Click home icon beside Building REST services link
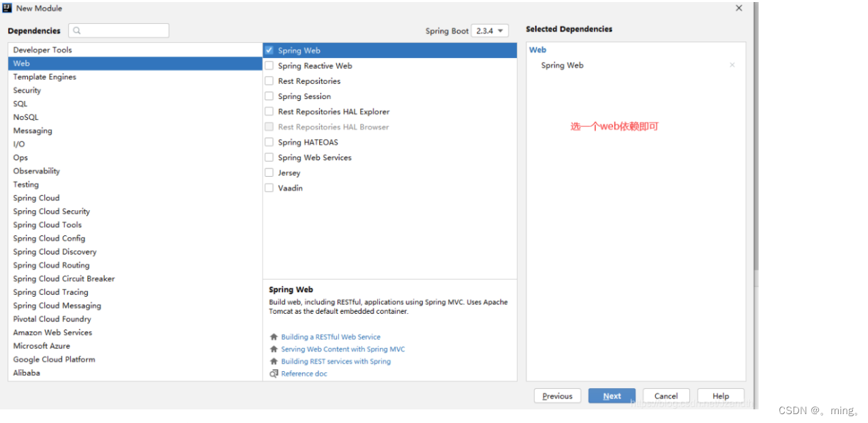The image size is (868, 423). [274, 362]
